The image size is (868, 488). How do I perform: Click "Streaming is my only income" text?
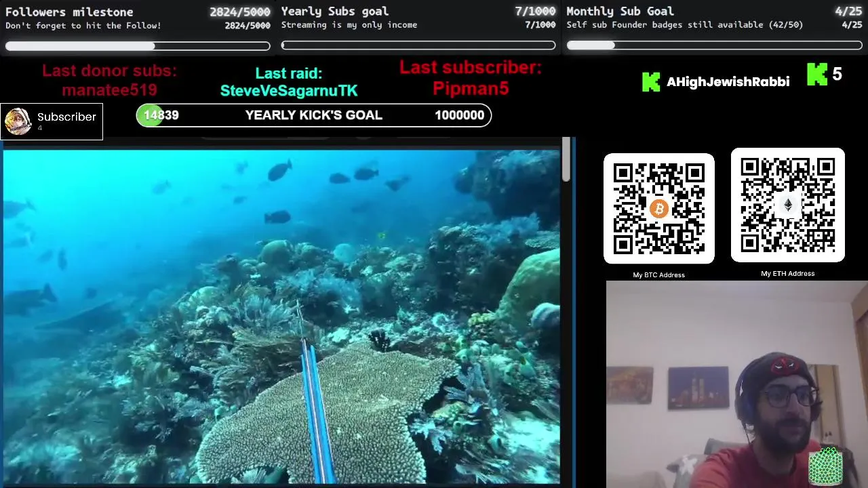(349, 25)
